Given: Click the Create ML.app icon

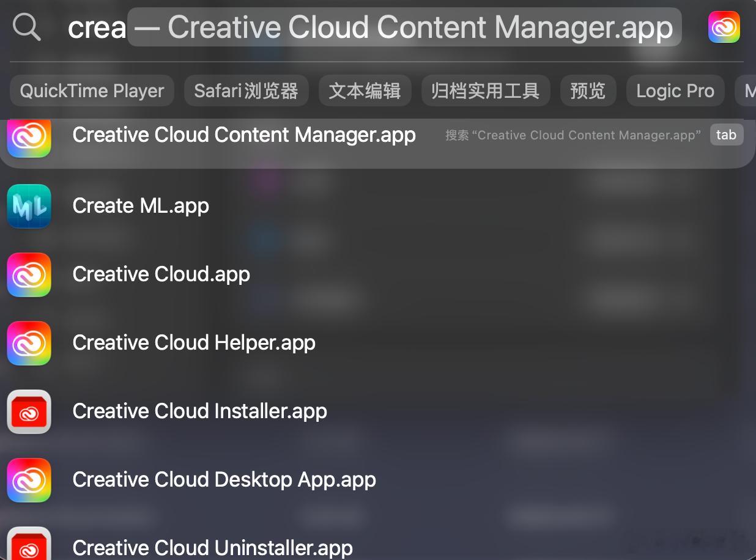Looking at the screenshot, I should pyautogui.click(x=29, y=206).
